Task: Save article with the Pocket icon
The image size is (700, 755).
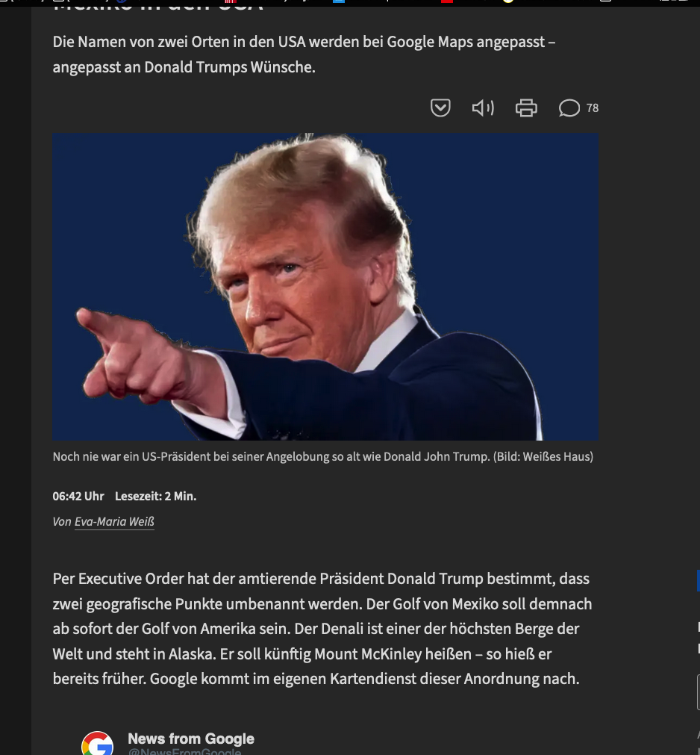Action: click(440, 108)
